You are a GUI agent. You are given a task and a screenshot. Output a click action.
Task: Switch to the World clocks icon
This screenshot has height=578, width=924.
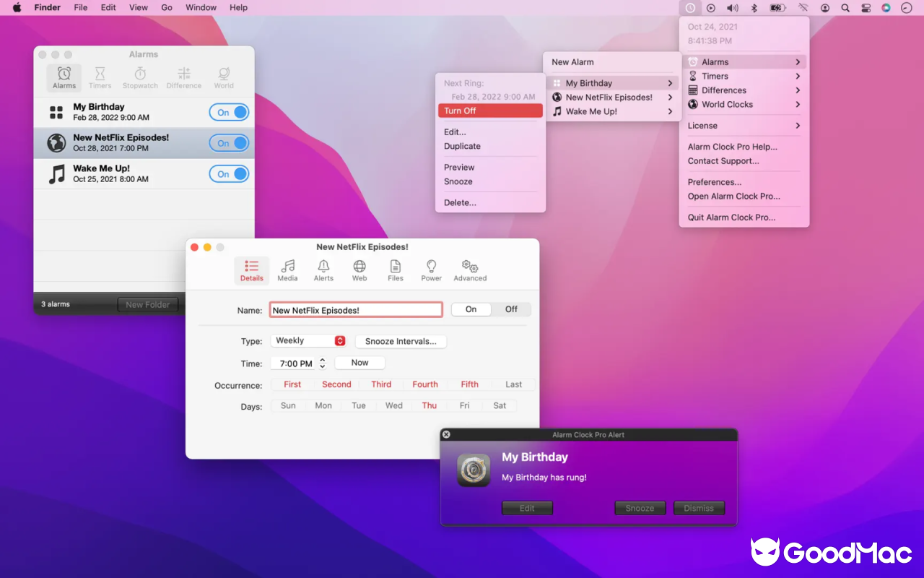(223, 77)
